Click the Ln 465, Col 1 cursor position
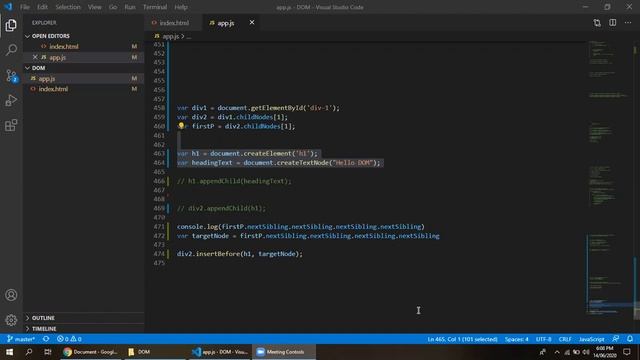Viewport: 640px width, 360px height. (462, 339)
